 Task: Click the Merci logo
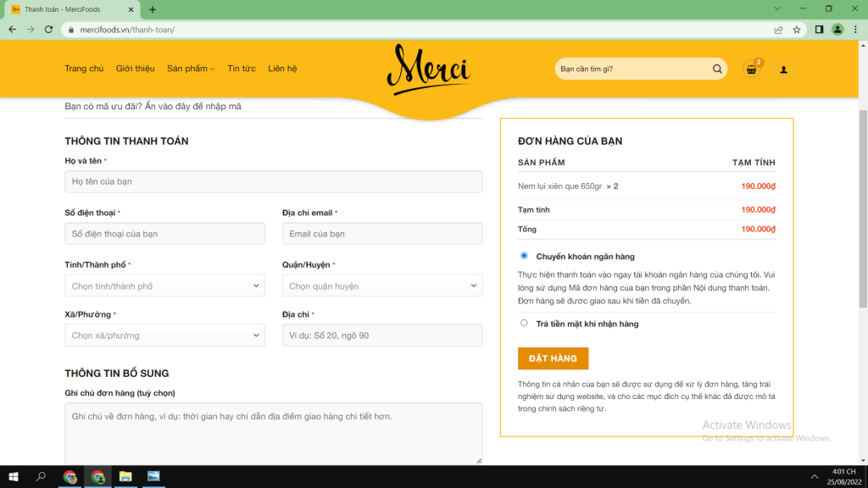coord(429,69)
